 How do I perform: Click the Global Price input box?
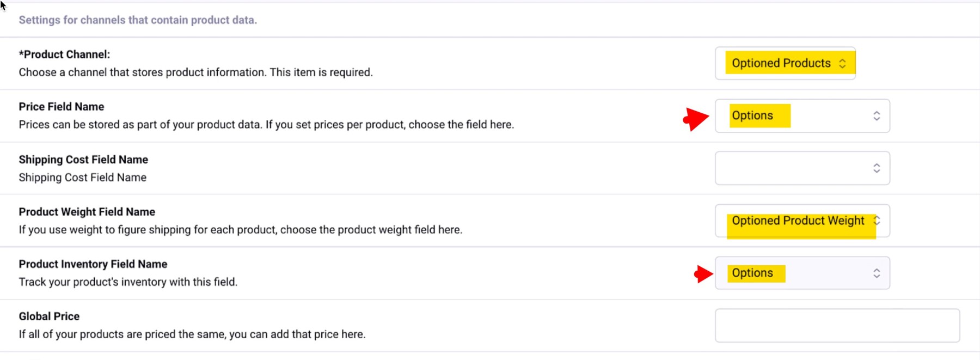(x=837, y=325)
